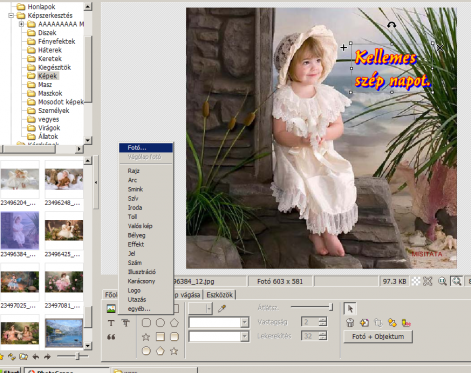The width and height of the screenshot is (471, 373).
Task: Click the photo insert icon in Object tab
Action: (111, 309)
